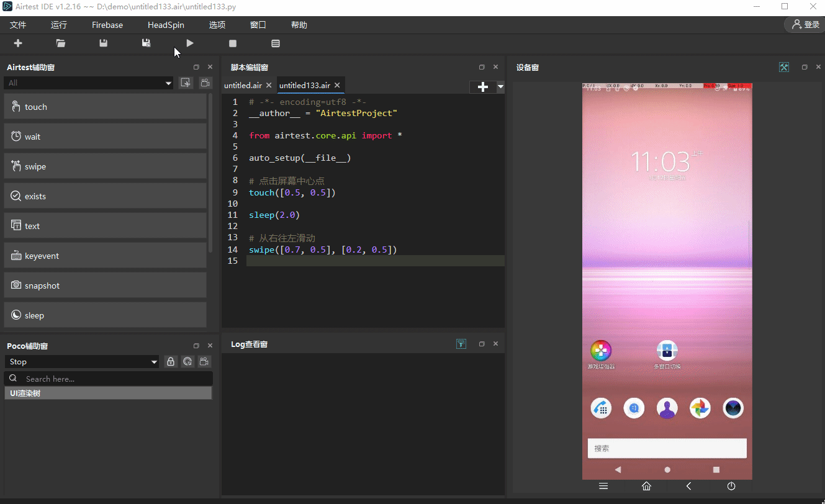Click the Run script play button
The width and height of the screenshot is (825, 504).
click(x=190, y=43)
